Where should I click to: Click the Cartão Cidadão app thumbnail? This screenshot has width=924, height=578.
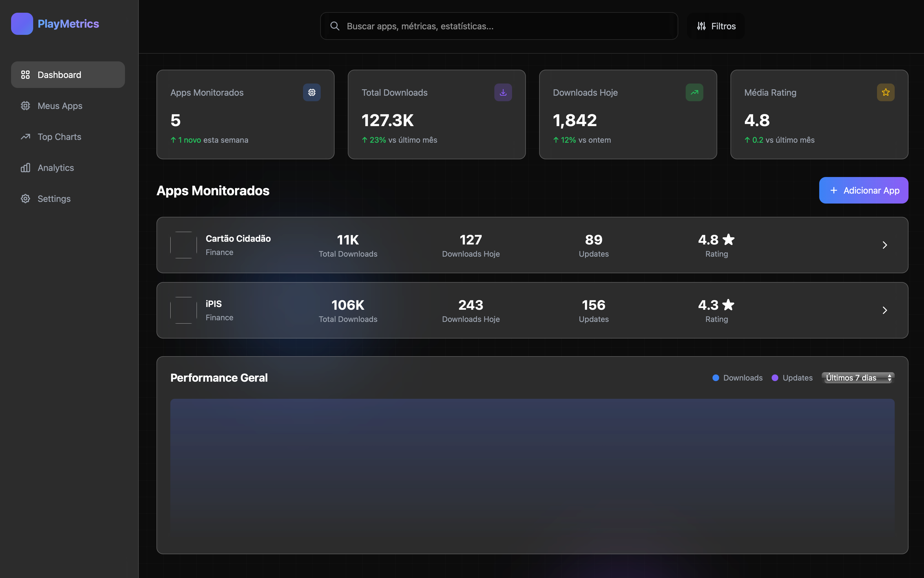[183, 245]
